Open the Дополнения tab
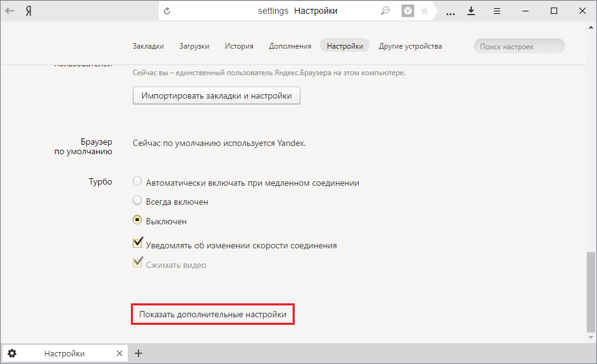 [x=290, y=46]
